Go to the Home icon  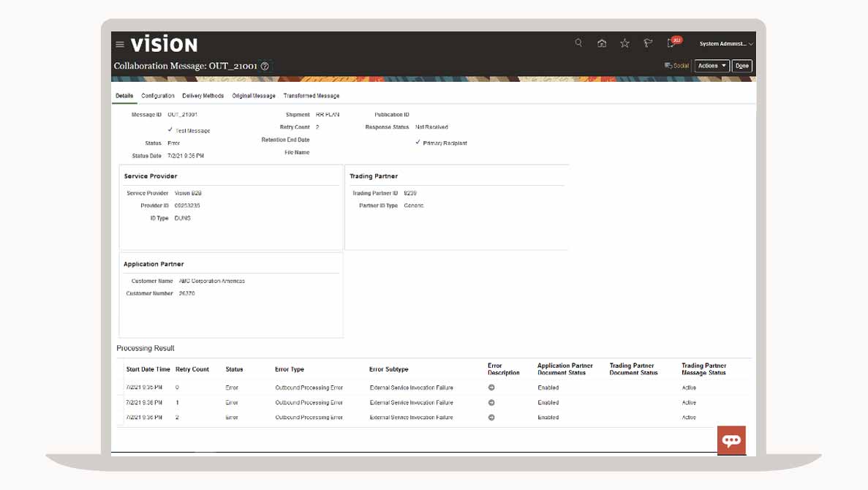pyautogui.click(x=602, y=44)
